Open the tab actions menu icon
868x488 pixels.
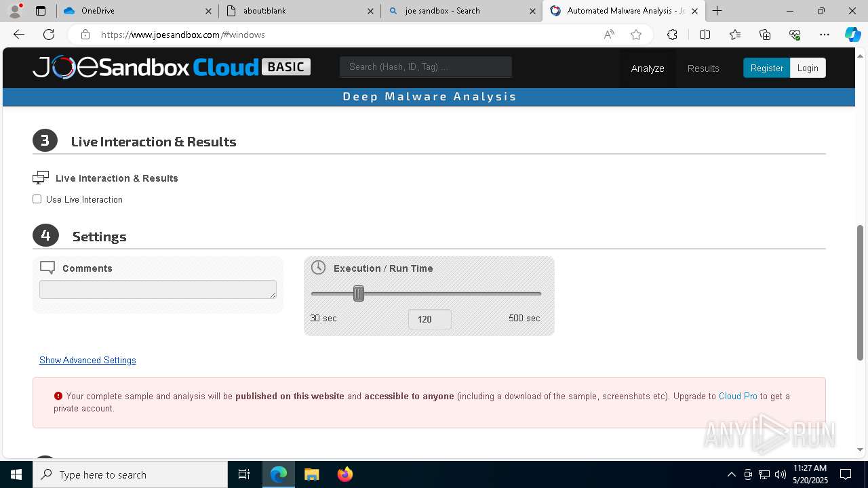coord(41,11)
